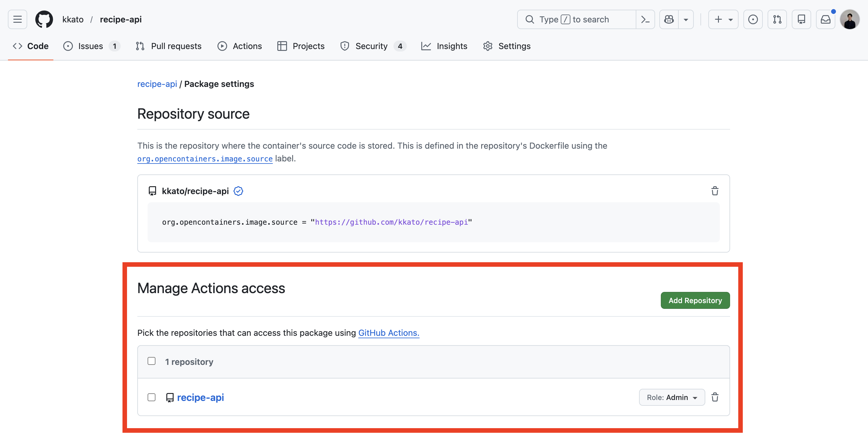The width and height of the screenshot is (868, 433).
Task: Click the pull requests icon in header
Action: (777, 19)
